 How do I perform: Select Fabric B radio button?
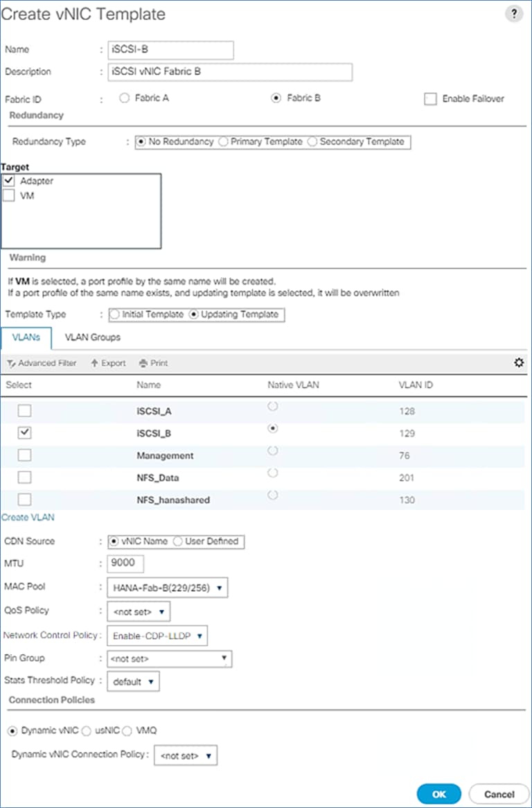(x=276, y=98)
